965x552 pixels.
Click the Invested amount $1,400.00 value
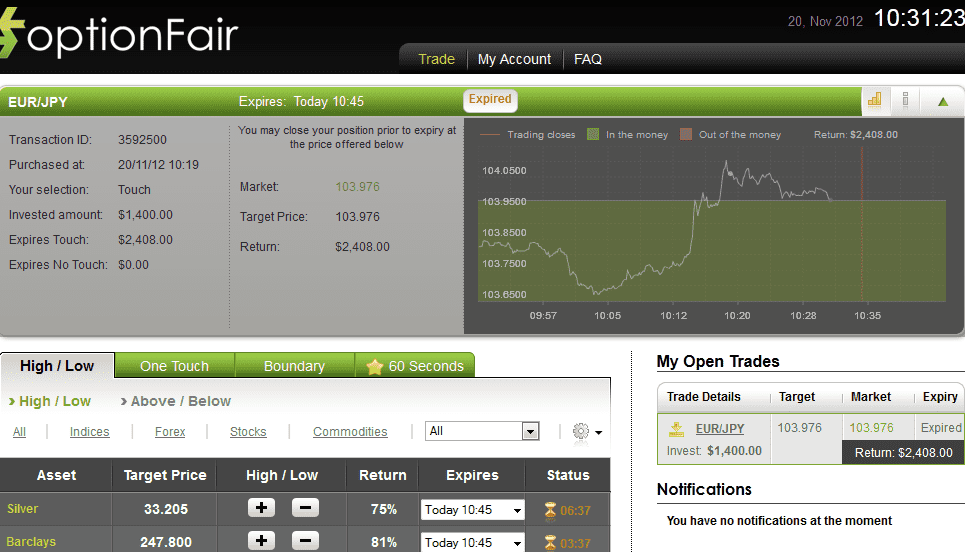tap(145, 215)
